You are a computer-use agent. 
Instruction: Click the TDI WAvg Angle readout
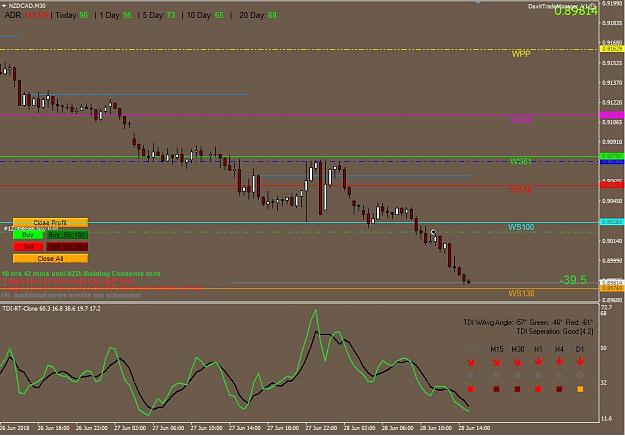(528, 322)
